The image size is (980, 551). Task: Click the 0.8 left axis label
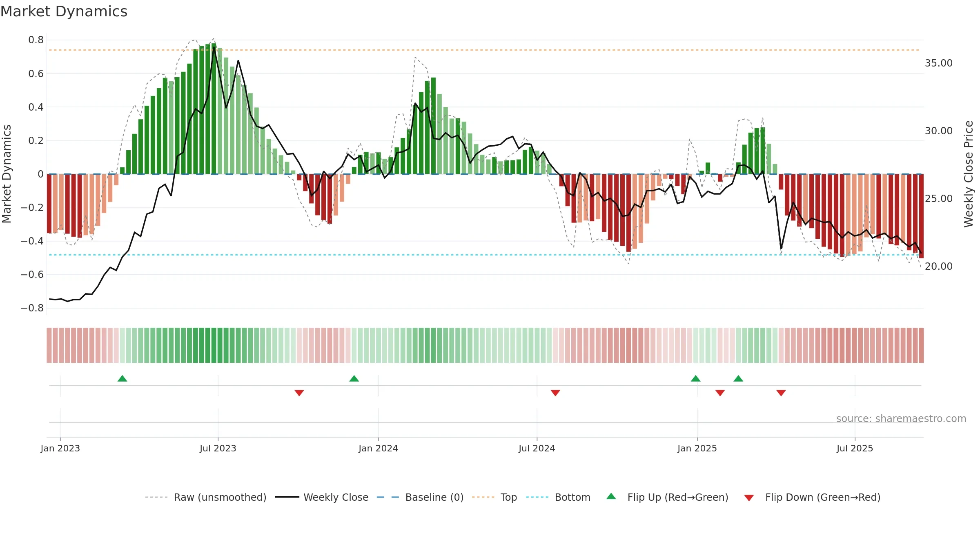[36, 40]
